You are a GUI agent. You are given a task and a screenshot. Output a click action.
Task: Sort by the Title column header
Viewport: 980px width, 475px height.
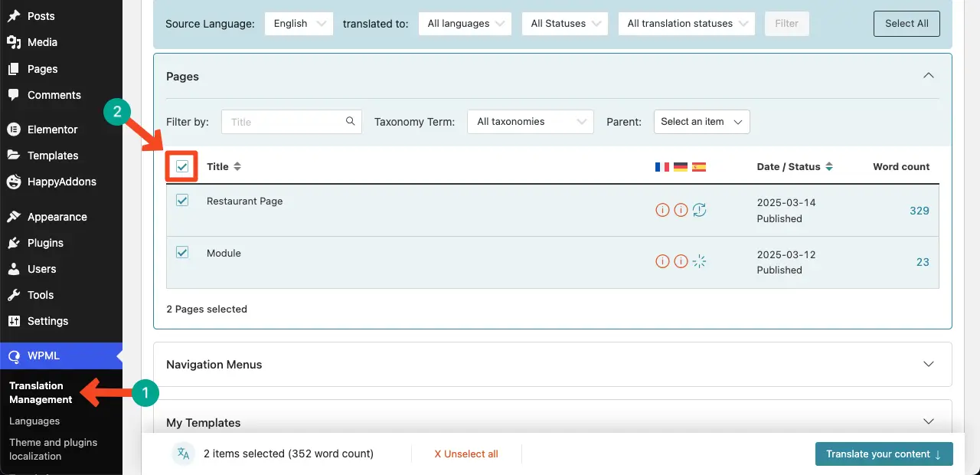[224, 166]
